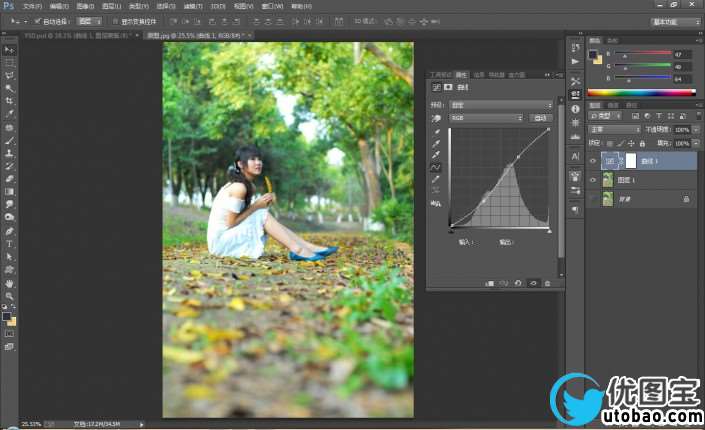Select the Pen tool
Viewport: 705px width, 430px height.
point(9,231)
